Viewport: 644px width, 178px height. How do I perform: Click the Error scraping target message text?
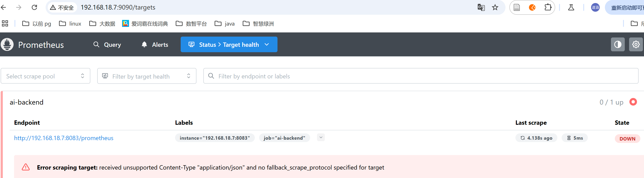(210, 167)
